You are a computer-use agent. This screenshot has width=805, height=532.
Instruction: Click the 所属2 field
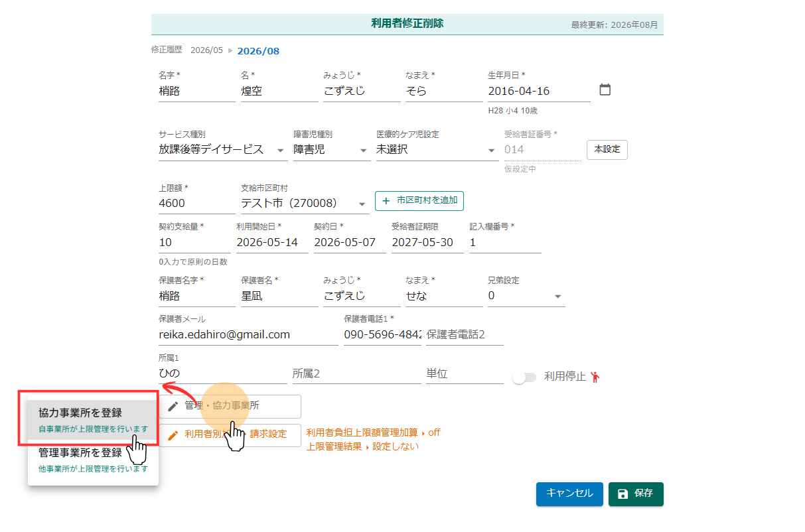coord(356,374)
